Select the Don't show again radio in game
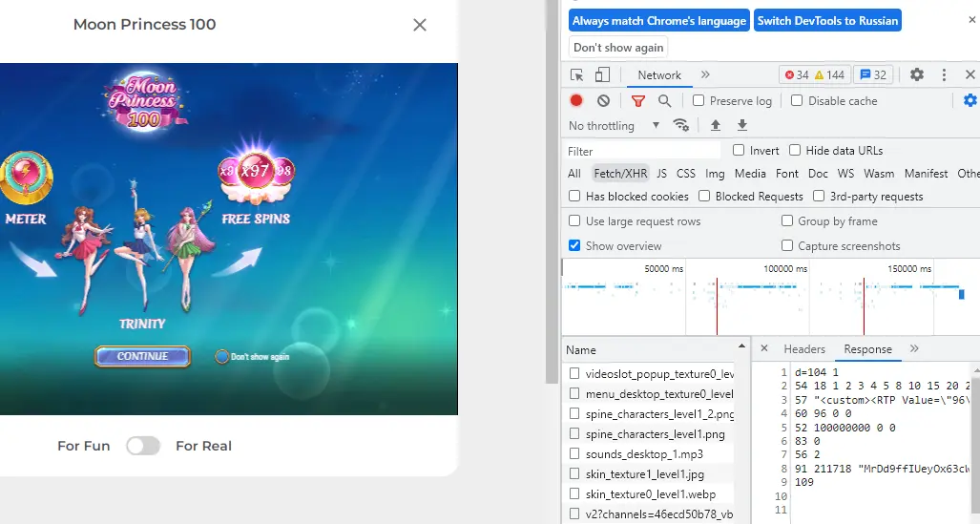Image resolution: width=980 pixels, height=524 pixels. pos(222,357)
